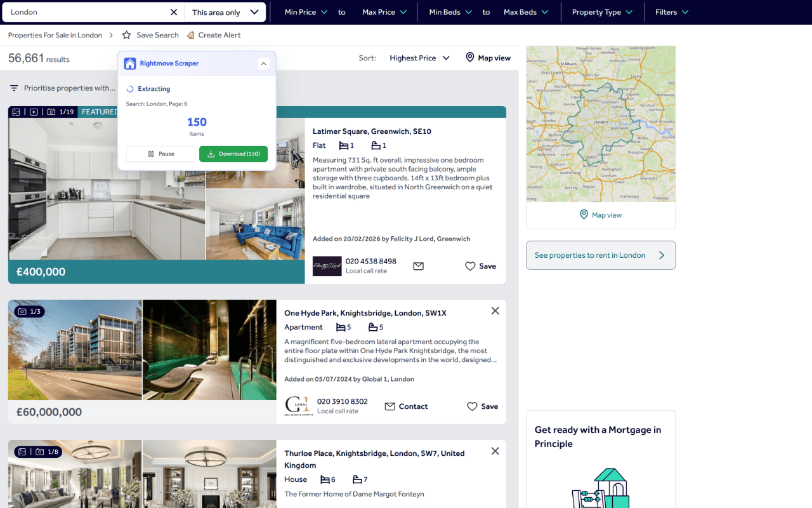Open the Filters menu
Image resolution: width=812 pixels, height=508 pixels.
click(672, 12)
